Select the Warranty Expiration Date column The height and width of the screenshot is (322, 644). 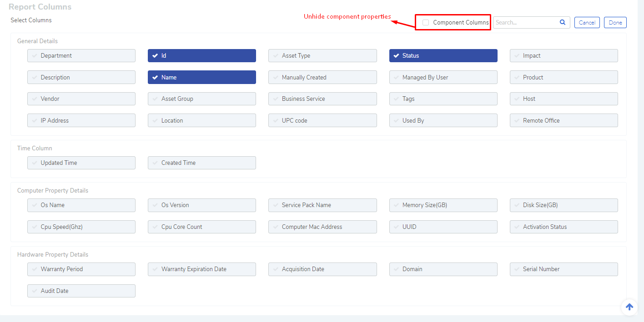pos(202,269)
